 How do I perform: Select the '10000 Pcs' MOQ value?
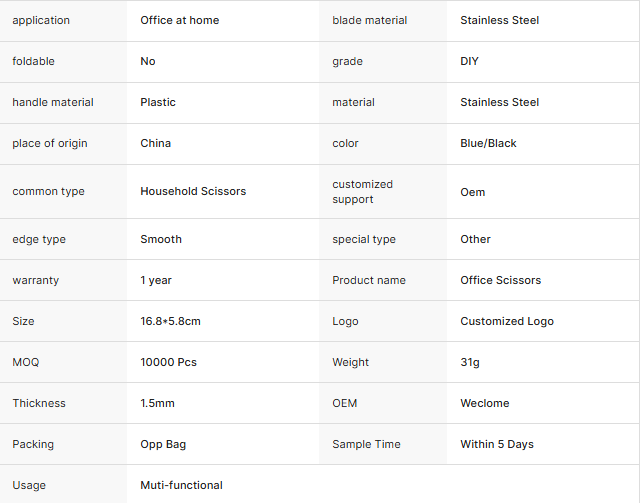point(169,362)
